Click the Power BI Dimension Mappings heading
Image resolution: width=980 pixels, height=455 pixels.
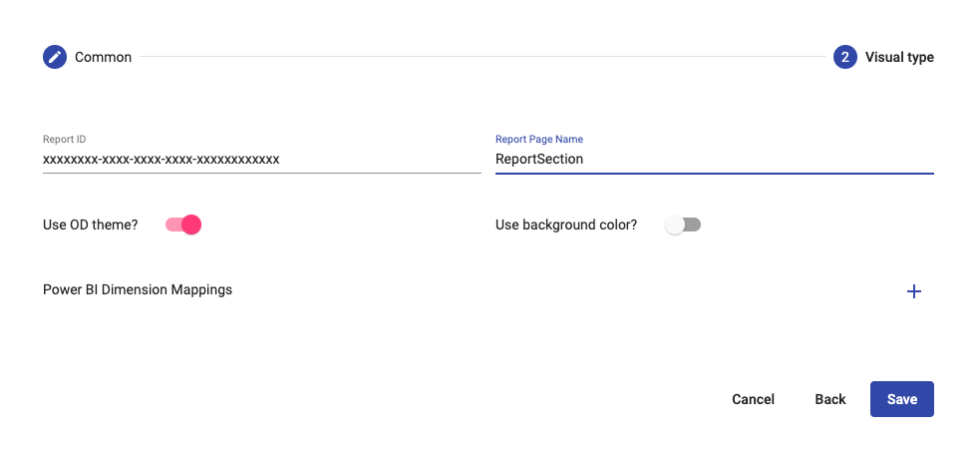coord(138,289)
